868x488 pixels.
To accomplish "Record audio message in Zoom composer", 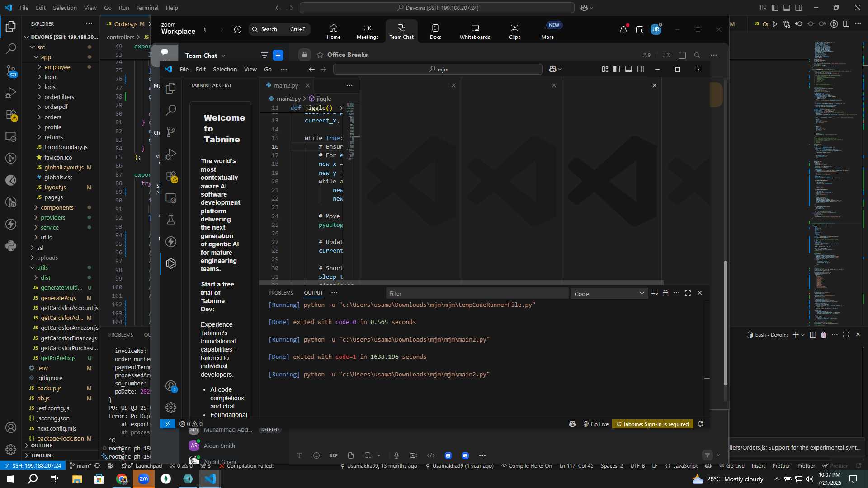I will [396, 455].
